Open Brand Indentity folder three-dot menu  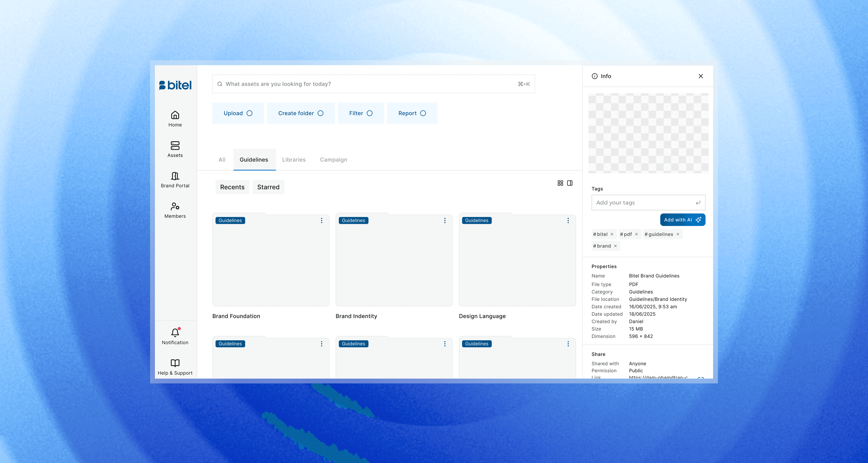click(445, 220)
